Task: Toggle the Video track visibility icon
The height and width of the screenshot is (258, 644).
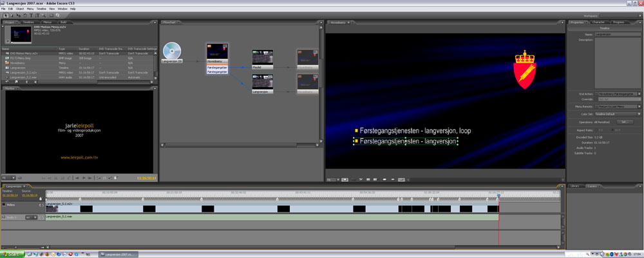Action: tap(4, 204)
